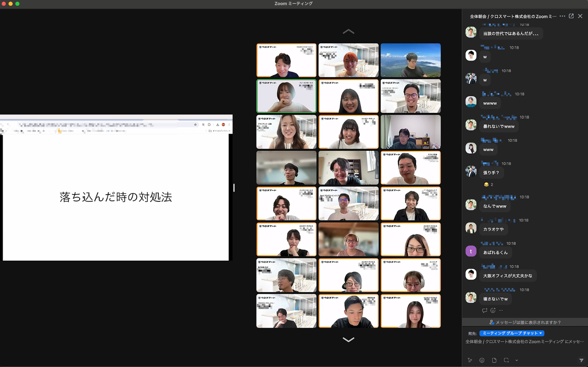Click avatar beside カラオケや message
The width and height of the screenshot is (588, 367).
click(471, 228)
